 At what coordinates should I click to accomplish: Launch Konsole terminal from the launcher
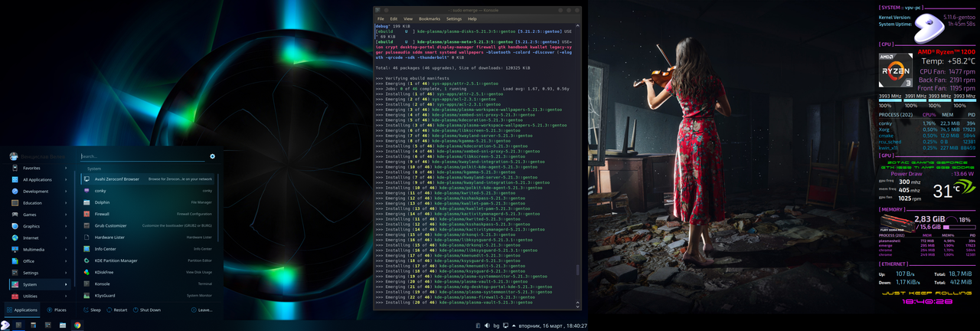pos(149,283)
